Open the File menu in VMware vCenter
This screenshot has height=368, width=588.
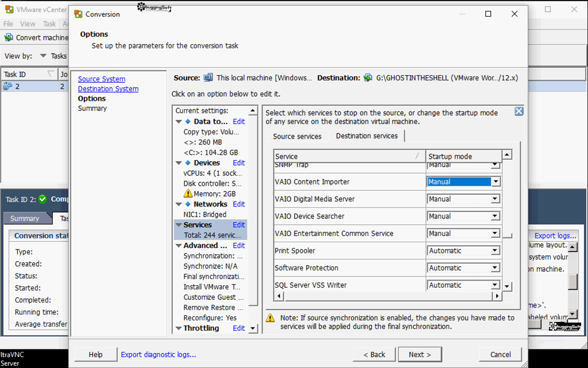(8, 24)
